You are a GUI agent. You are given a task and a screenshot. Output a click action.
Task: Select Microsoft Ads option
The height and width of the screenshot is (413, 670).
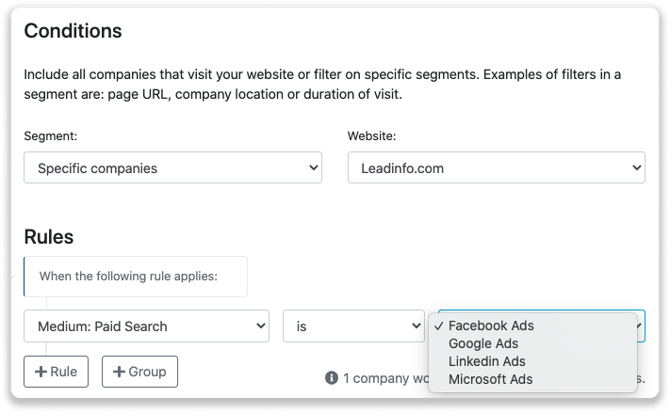[x=490, y=379]
